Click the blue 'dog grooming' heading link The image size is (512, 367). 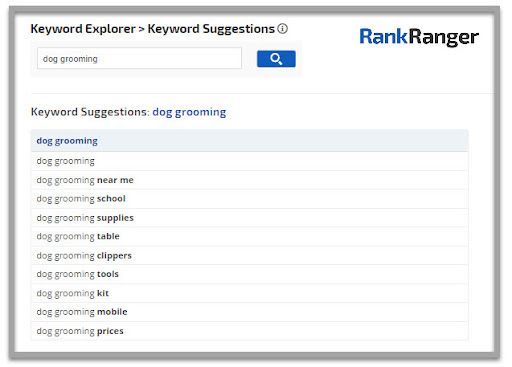point(189,112)
